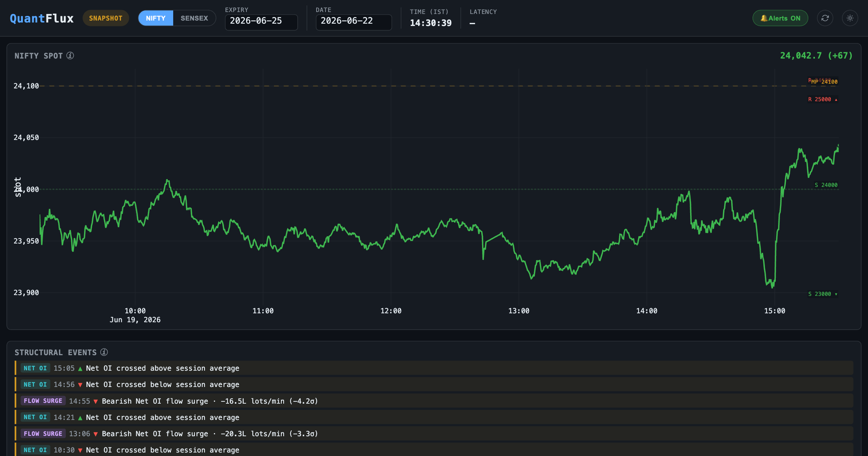Click the MP 24100 max pain label
The image size is (868, 456).
pyautogui.click(x=824, y=82)
